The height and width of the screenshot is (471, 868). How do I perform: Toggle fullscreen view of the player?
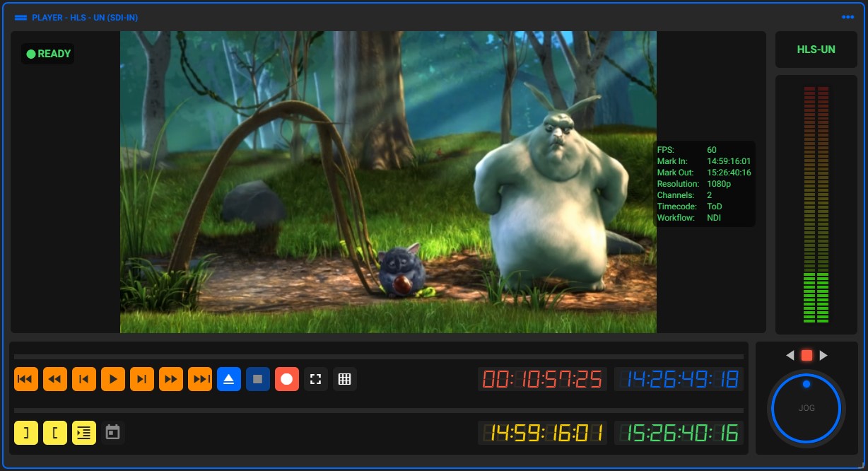click(x=316, y=379)
